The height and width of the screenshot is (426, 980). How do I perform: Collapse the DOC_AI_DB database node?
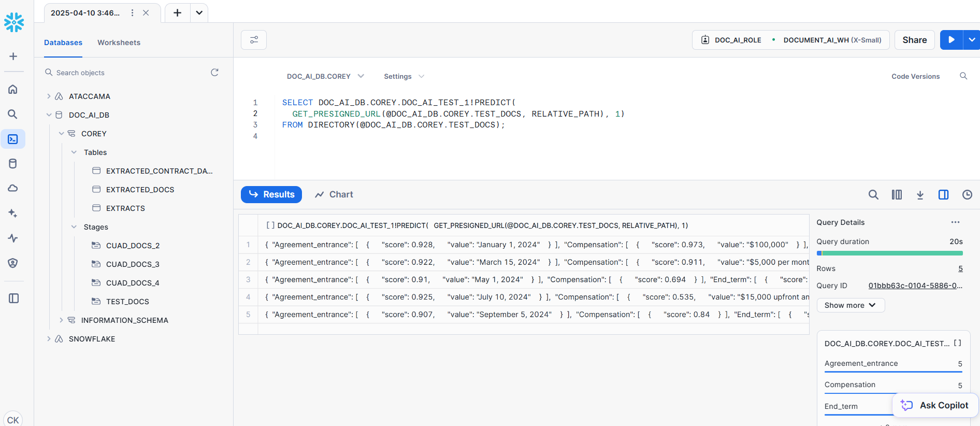click(x=49, y=115)
